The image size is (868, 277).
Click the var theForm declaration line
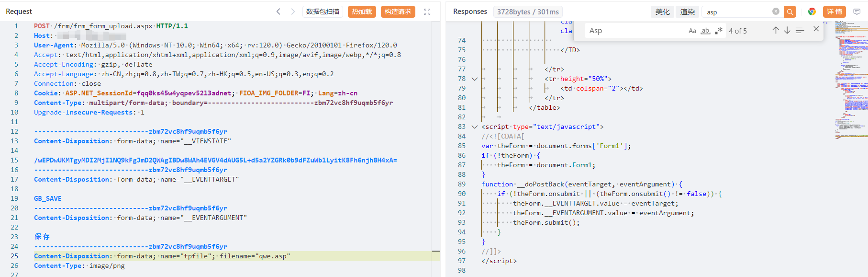pyautogui.click(x=556, y=146)
